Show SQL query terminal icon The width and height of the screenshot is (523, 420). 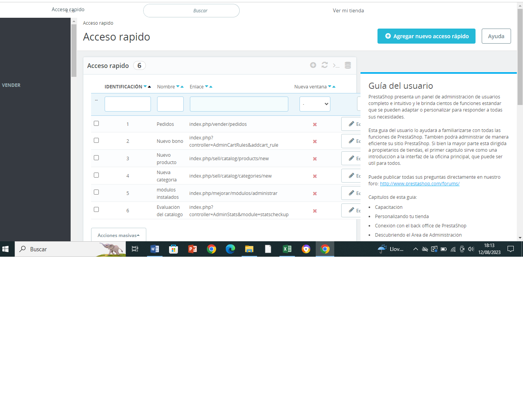tap(336, 65)
